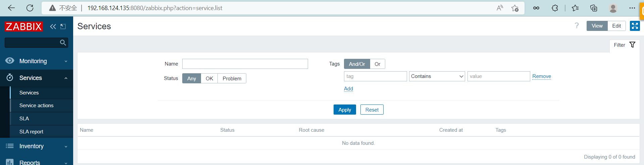Open Service actions in sidebar
The width and height of the screenshot is (644, 165).
pyautogui.click(x=36, y=106)
